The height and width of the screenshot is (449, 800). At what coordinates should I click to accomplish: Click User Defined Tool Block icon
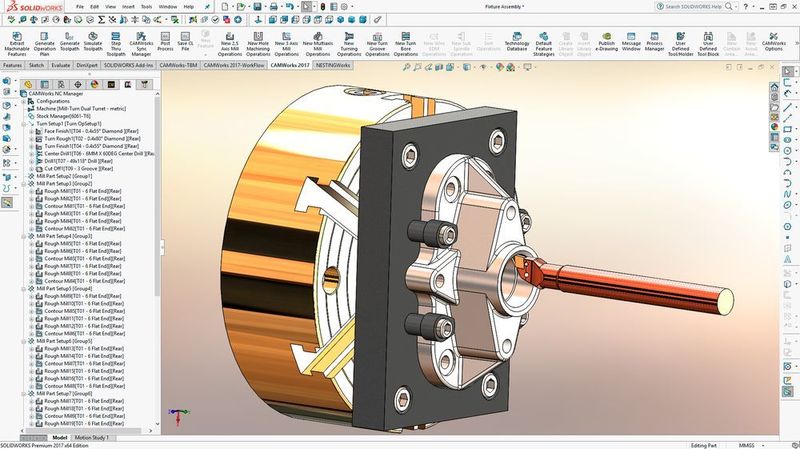coord(708,37)
